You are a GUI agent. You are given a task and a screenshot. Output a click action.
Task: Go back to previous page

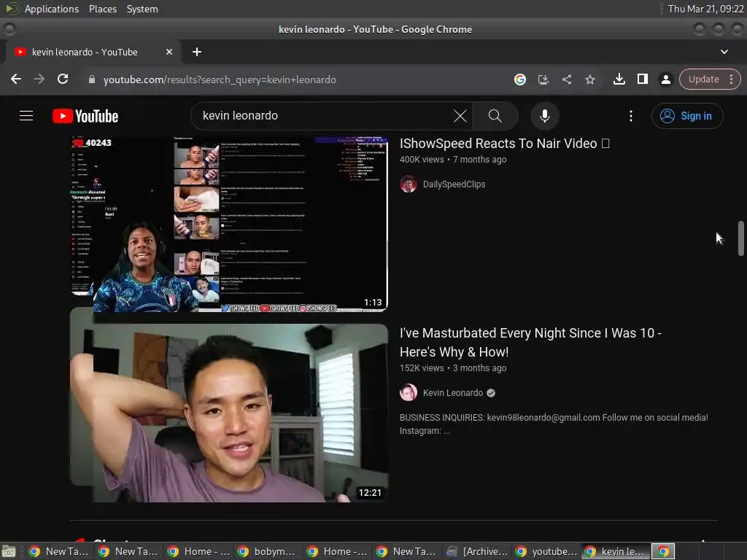16,79
